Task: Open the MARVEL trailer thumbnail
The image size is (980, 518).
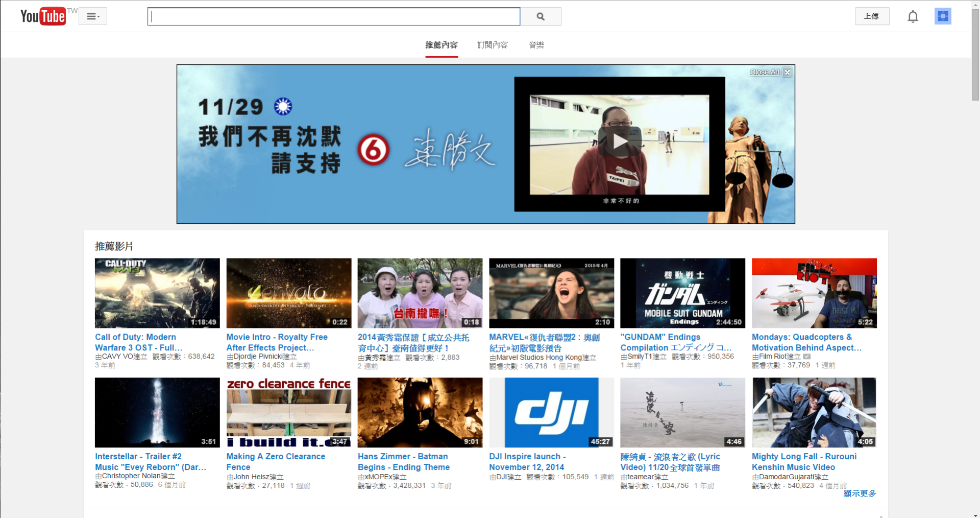Action: click(x=552, y=293)
